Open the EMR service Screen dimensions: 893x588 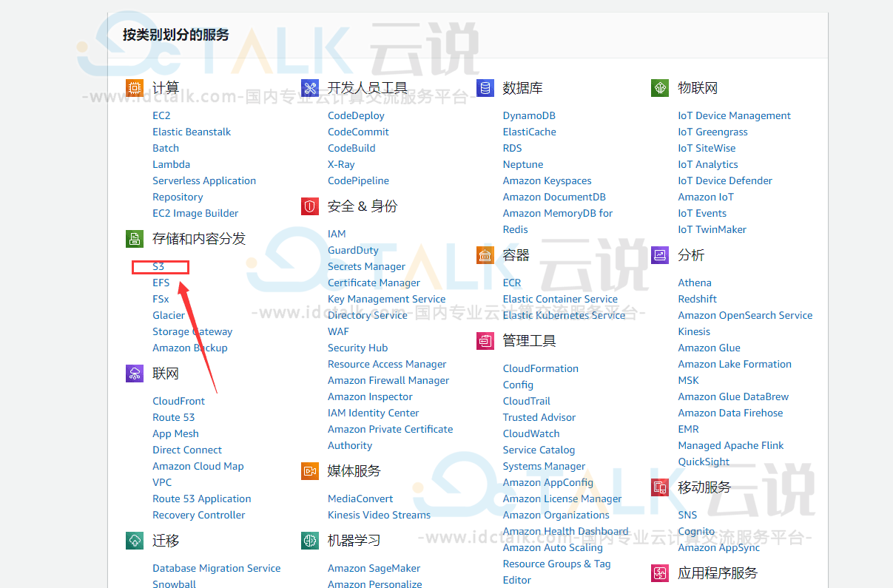pyautogui.click(x=689, y=429)
